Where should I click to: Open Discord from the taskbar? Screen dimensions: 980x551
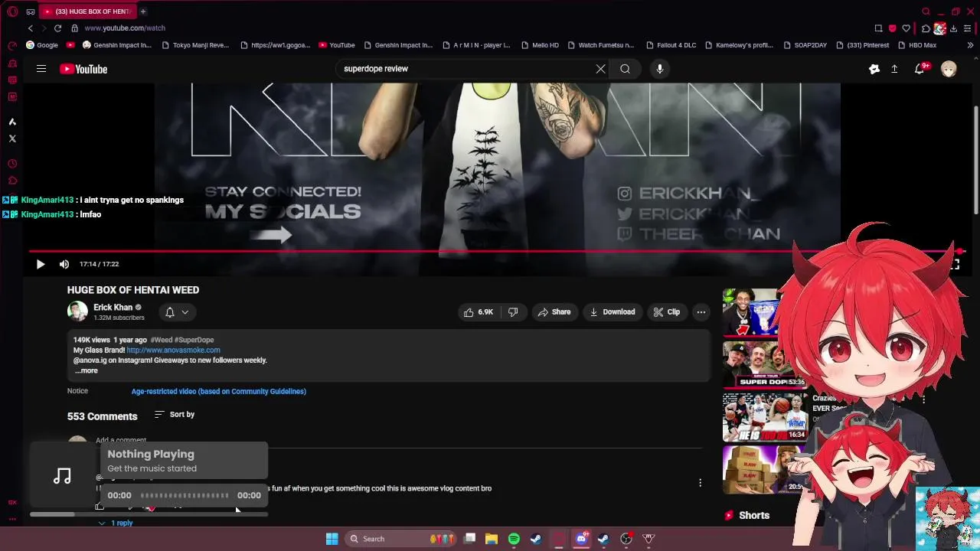pyautogui.click(x=581, y=539)
